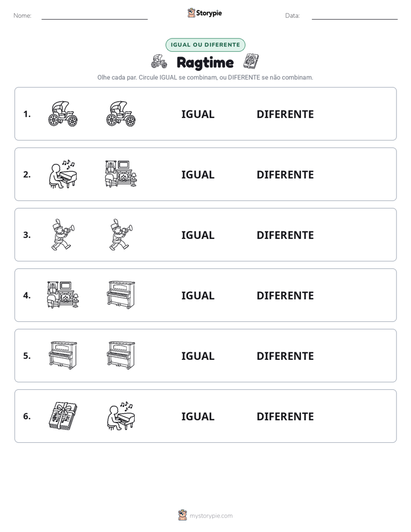Click the first carriage picture in row 1

63,113
